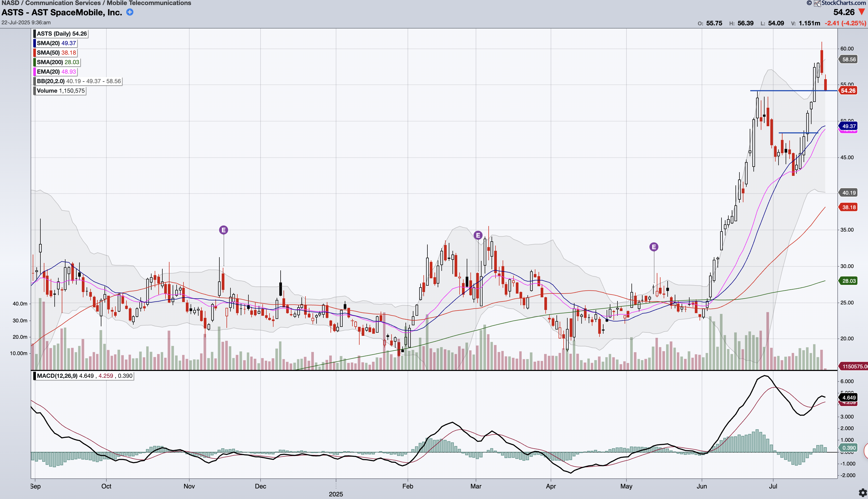Click the 22-Jul-2025 9:36am timestamp
The width and height of the screenshot is (868, 499).
tap(26, 23)
